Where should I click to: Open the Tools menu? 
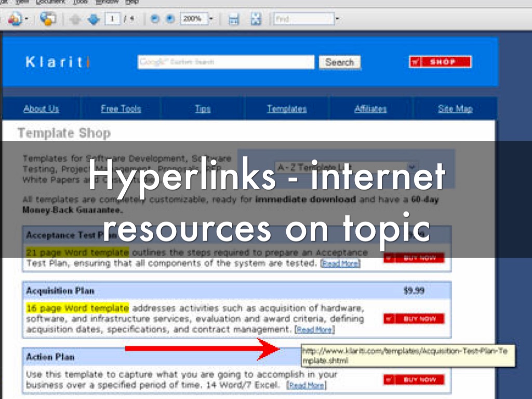[x=80, y=2]
